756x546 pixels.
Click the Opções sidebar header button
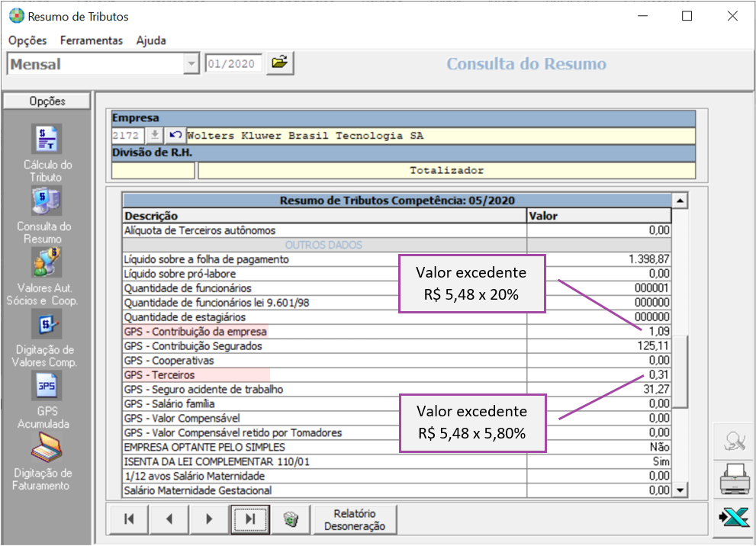click(x=47, y=101)
